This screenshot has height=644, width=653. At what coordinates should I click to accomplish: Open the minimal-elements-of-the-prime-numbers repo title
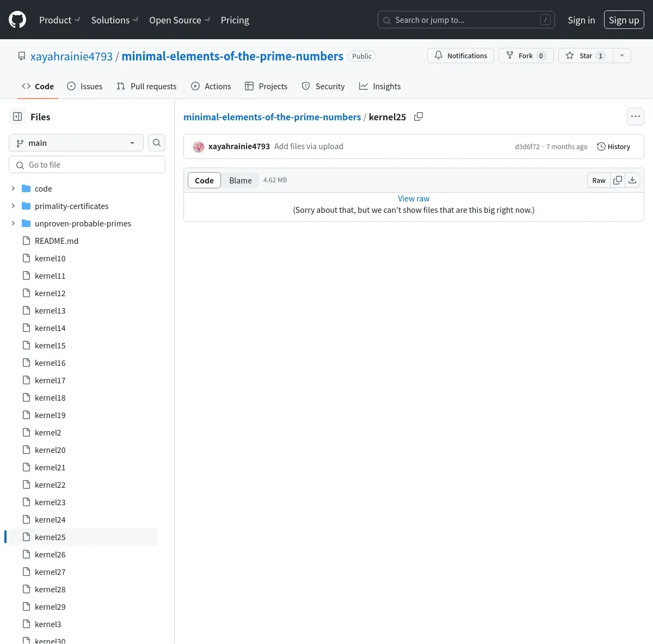pyautogui.click(x=232, y=56)
